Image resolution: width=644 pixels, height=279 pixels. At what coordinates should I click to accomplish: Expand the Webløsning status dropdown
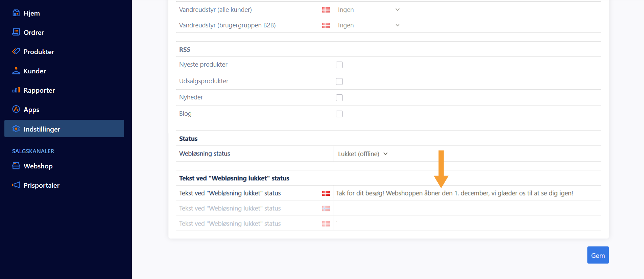[362, 154]
